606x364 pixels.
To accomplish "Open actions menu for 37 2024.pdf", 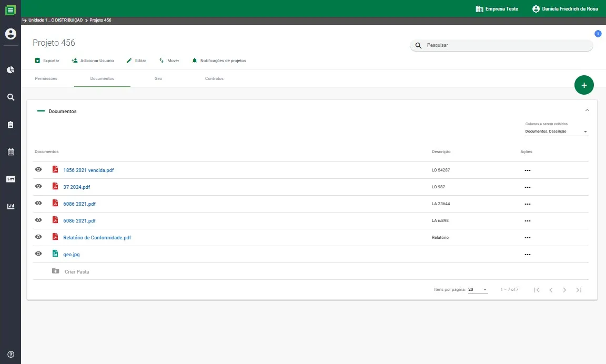I will click(x=528, y=187).
